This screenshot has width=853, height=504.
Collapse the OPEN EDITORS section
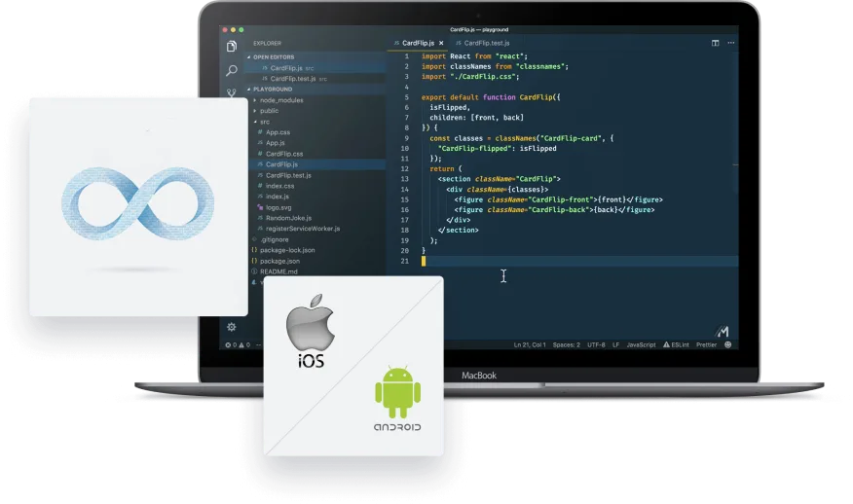tap(272, 57)
